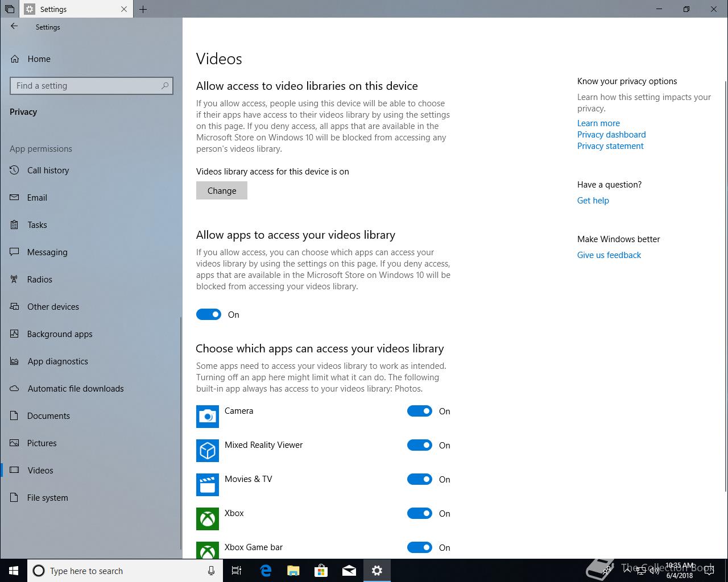
Task: Click the Change button for device access
Action: [222, 190]
